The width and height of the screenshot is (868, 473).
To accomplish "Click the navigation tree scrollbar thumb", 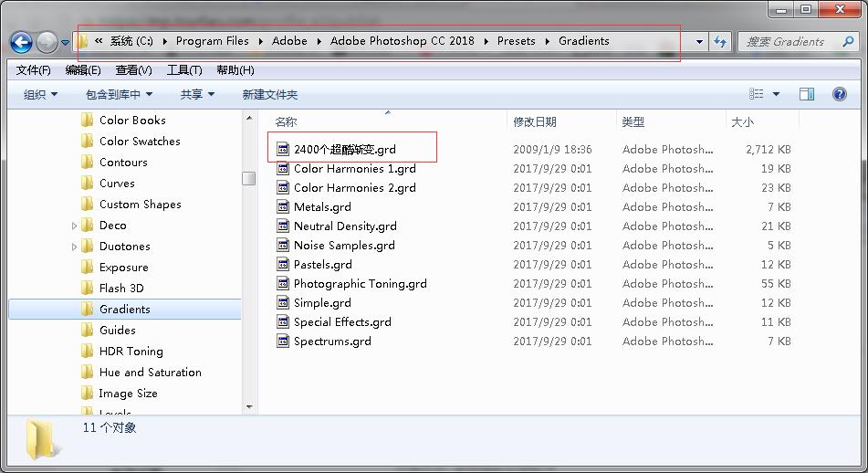I will click(x=249, y=178).
